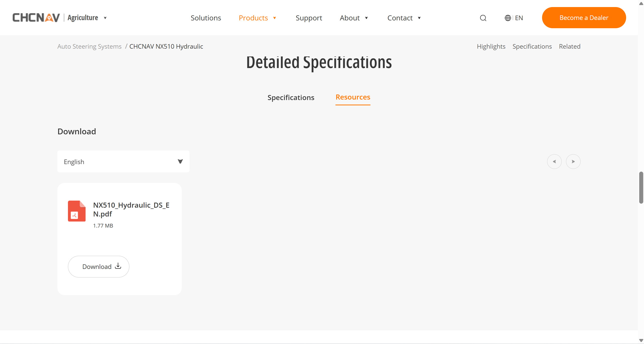
Task: Open Auto Steering Systems breadcrumb link
Action: click(89, 46)
